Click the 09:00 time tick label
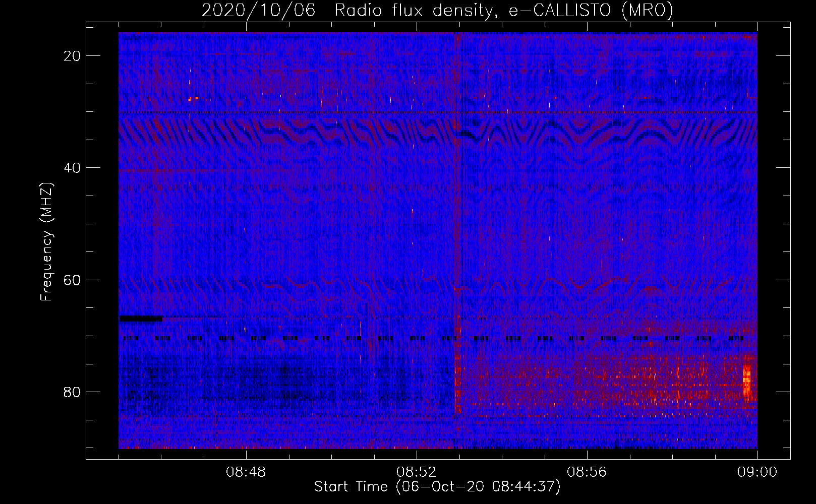The height and width of the screenshot is (504, 816). [757, 472]
